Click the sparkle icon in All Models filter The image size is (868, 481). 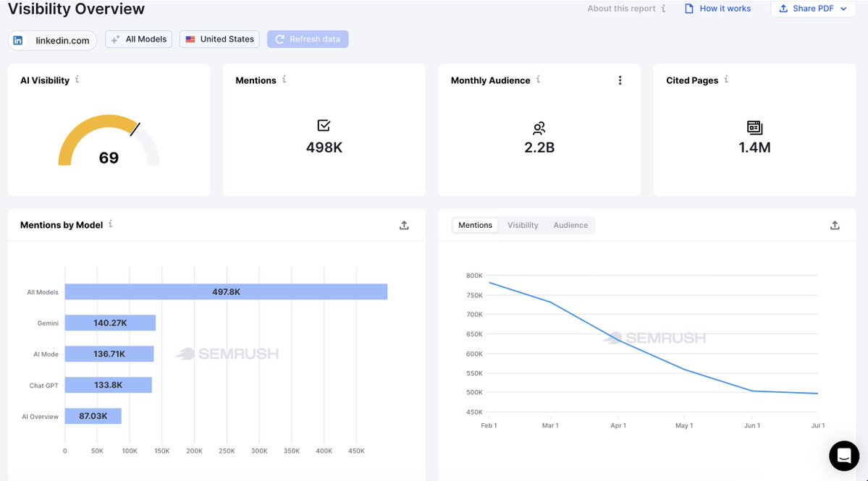[x=115, y=39]
